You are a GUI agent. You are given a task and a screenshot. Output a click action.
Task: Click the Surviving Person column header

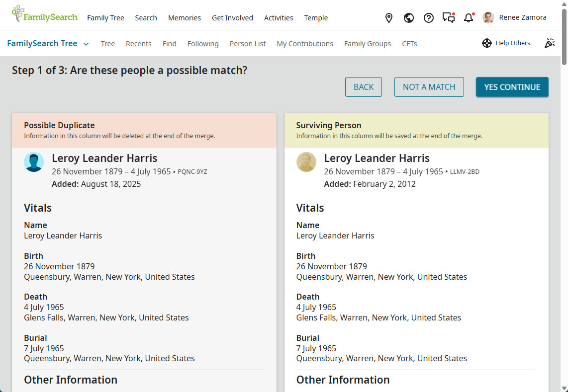(x=417, y=130)
